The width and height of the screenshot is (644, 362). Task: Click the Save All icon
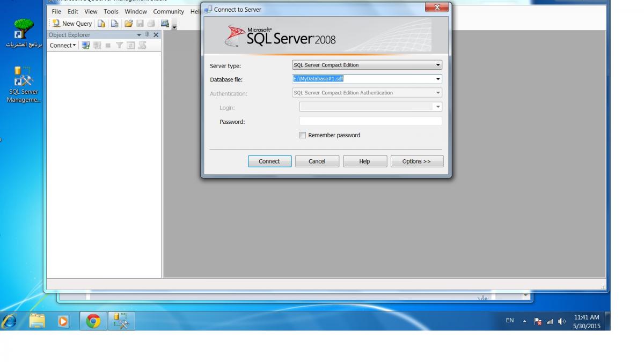(151, 24)
